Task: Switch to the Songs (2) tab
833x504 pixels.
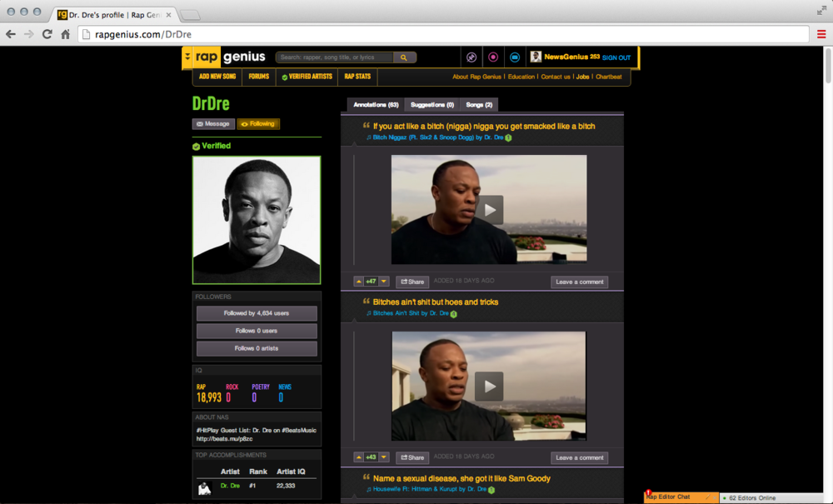Action: [x=478, y=105]
